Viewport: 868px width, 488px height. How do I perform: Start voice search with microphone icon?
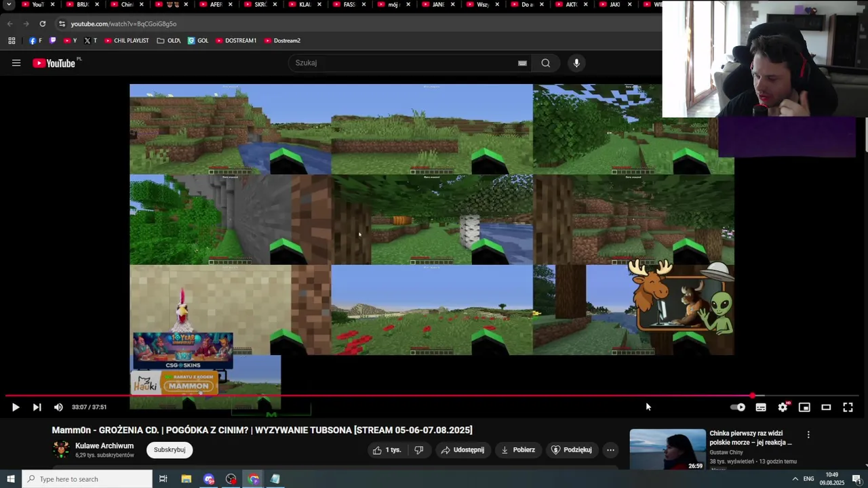tap(576, 63)
